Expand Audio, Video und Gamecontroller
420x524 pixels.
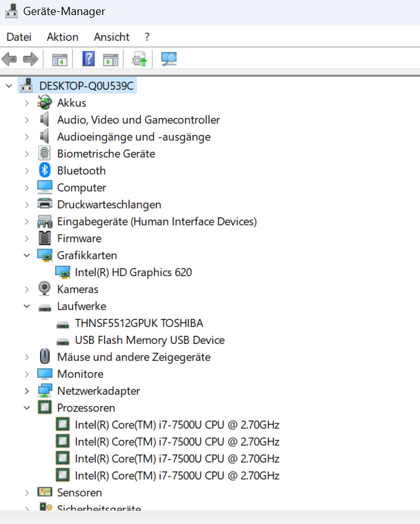(27, 120)
